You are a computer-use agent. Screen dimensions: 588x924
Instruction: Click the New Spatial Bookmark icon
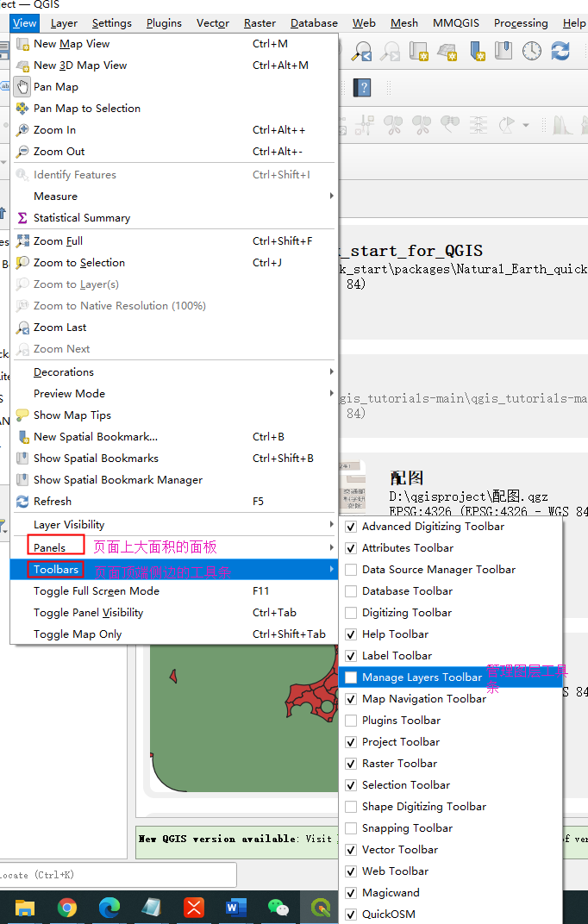(22, 437)
